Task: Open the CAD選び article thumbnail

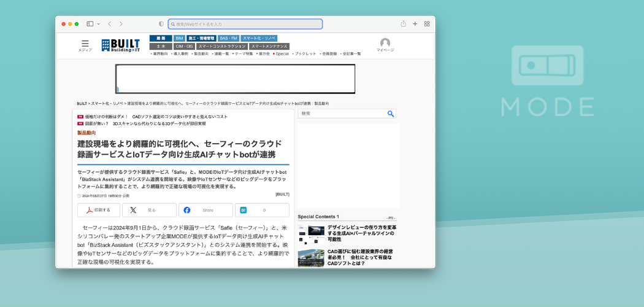Action: [x=311, y=257]
